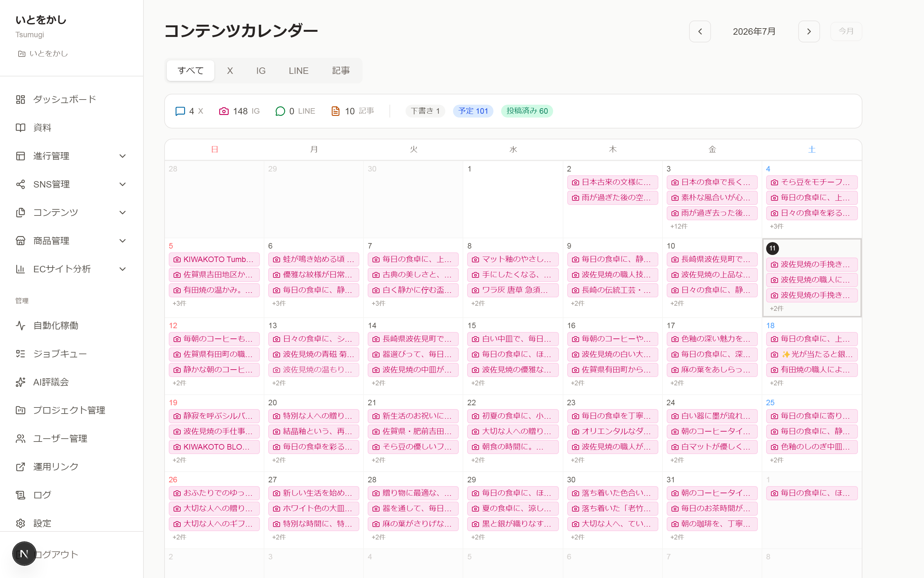This screenshot has width=924, height=578.
Task: Click the プロジェクト管理 folder icon
Action: 20,410
